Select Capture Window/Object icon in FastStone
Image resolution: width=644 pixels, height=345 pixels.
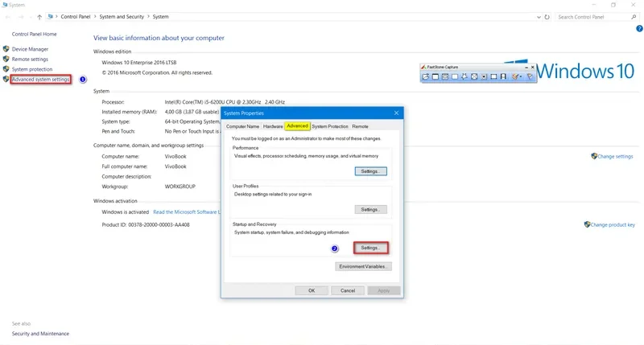[445, 76]
